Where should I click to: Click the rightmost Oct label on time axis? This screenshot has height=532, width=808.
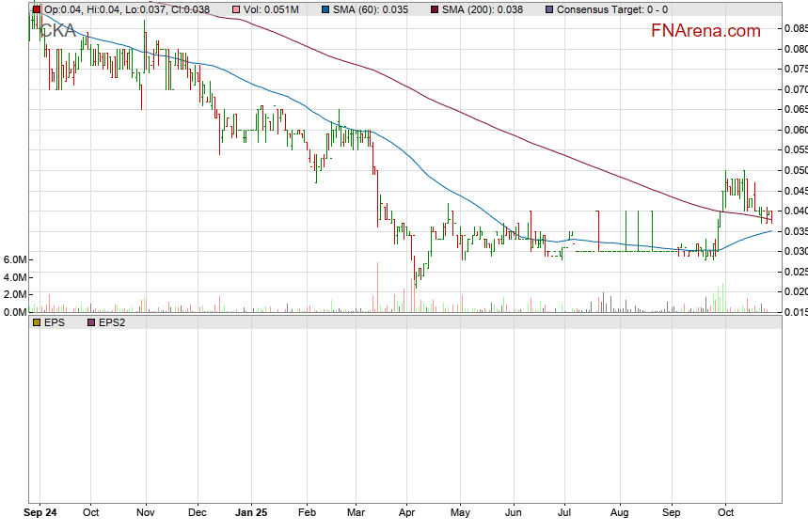point(724,513)
